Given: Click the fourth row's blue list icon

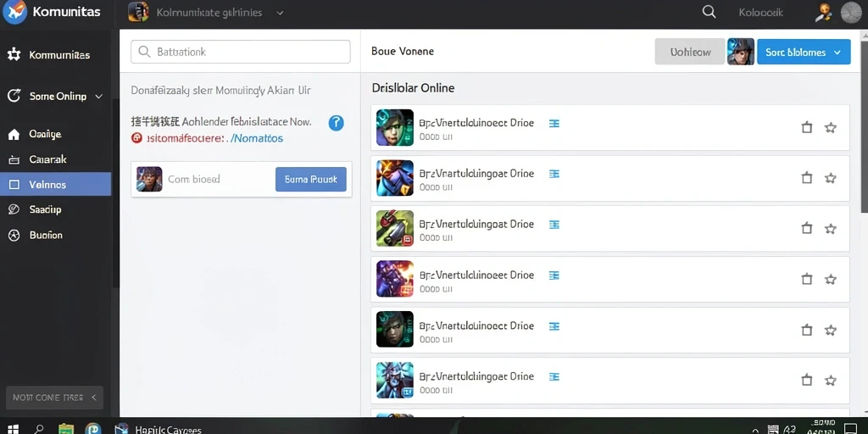Looking at the screenshot, I should point(554,275).
